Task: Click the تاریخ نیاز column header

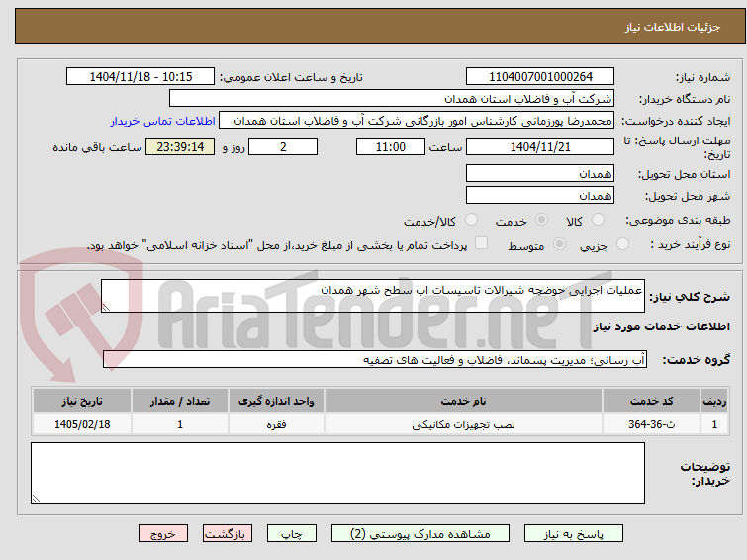Action: (x=82, y=401)
